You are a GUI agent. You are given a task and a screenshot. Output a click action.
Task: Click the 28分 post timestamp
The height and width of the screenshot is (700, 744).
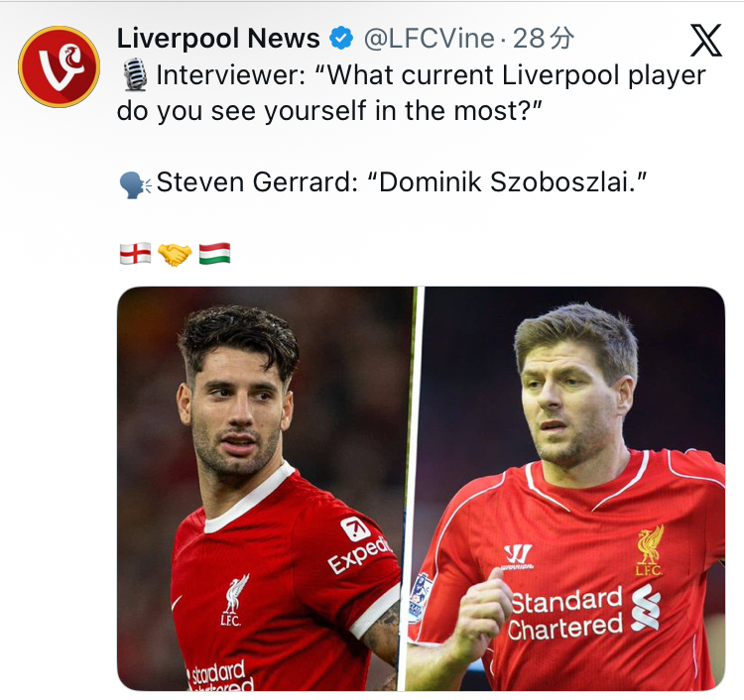pyautogui.click(x=544, y=38)
